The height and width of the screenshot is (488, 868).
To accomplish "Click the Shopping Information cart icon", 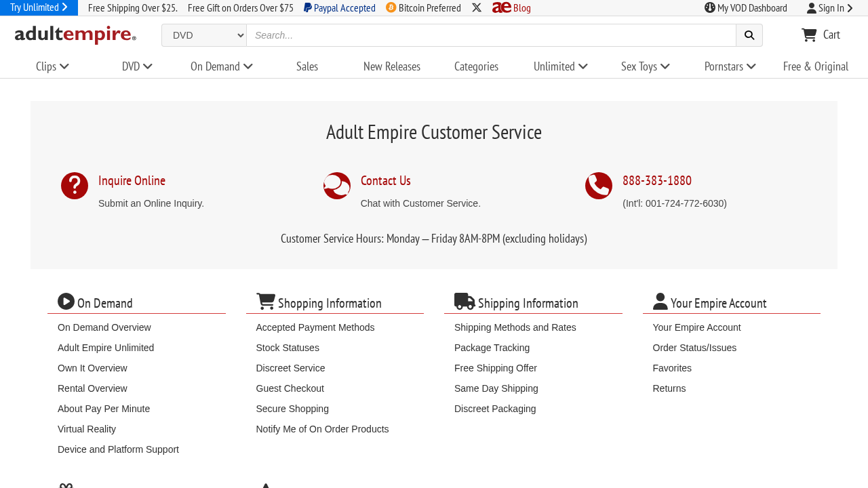I will (x=266, y=301).
